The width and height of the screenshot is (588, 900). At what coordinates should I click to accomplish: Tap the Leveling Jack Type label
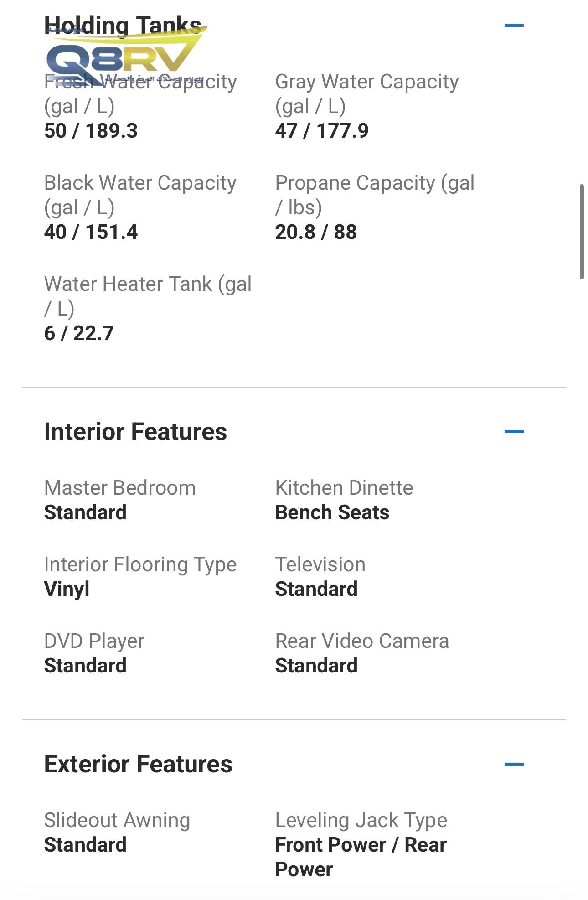tap(361, 820)
